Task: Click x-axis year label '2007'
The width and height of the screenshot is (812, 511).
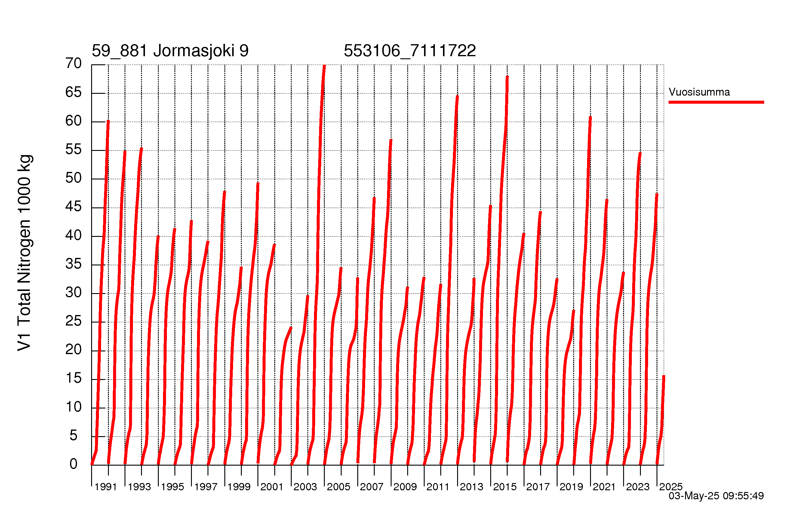Action: (x=372, y=487)
